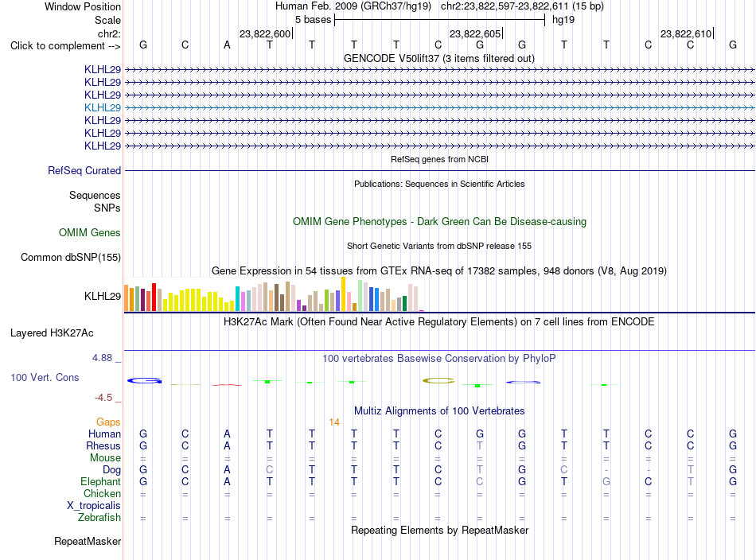Click the H3K27Ac Mark ENCODE track title
Viewport: 756px width, 560px height.
coord(438,322)
